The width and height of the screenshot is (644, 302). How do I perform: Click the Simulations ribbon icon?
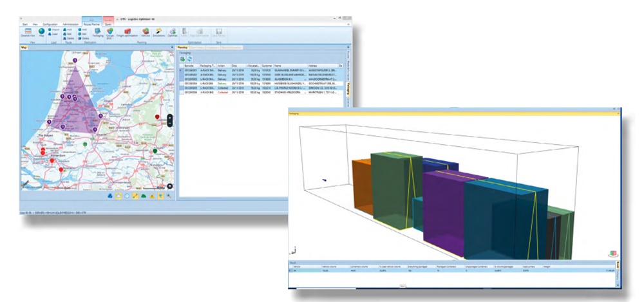click(x=158, y=32)
